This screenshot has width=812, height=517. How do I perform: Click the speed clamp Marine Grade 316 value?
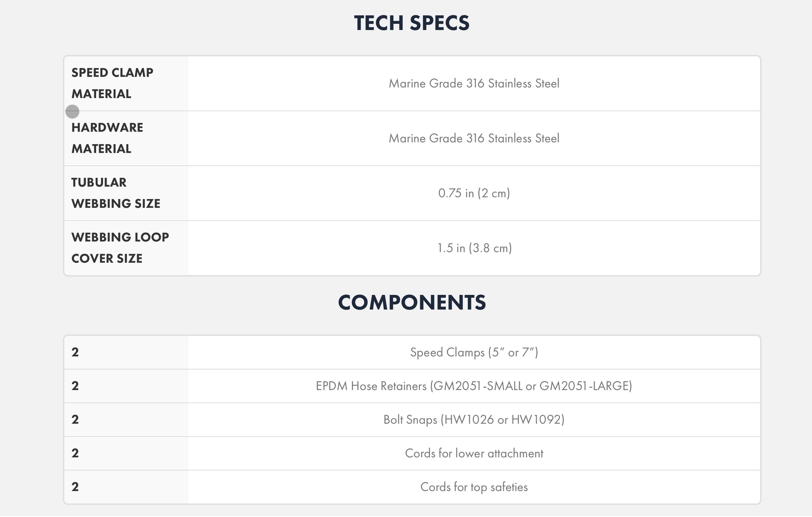[x=474, y=84]
